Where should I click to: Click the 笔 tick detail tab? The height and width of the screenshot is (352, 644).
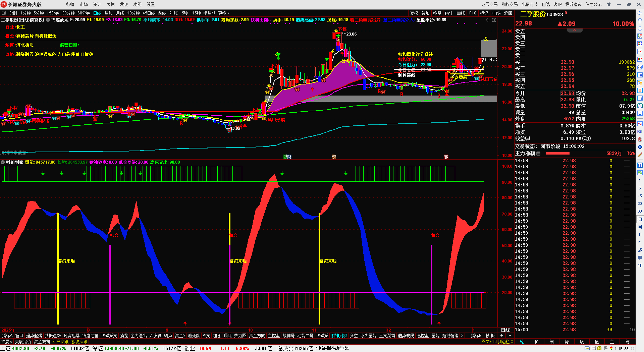coord(522,342)
